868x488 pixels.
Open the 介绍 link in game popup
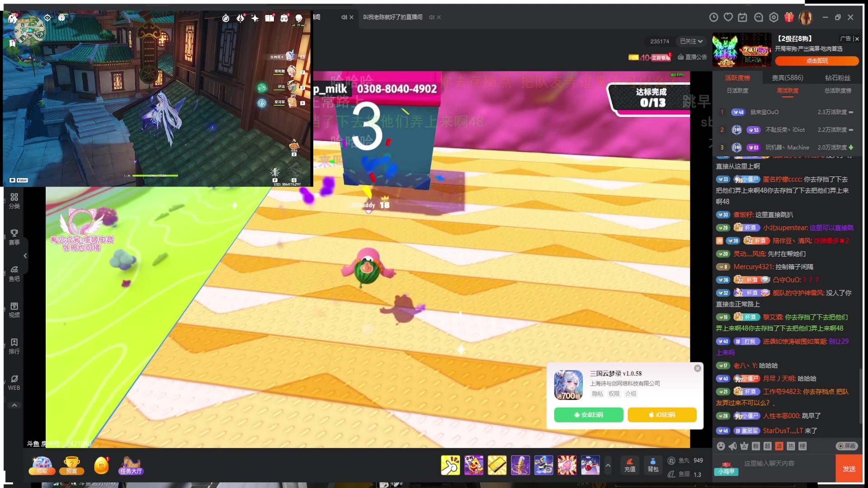pyautogui.click(x=631, y=394)
